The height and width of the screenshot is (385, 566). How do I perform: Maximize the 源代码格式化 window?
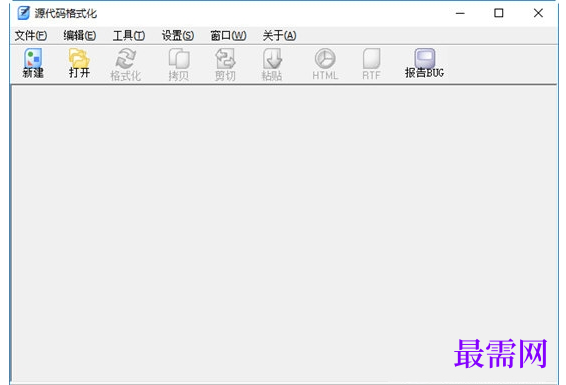(x=498, y=13)
